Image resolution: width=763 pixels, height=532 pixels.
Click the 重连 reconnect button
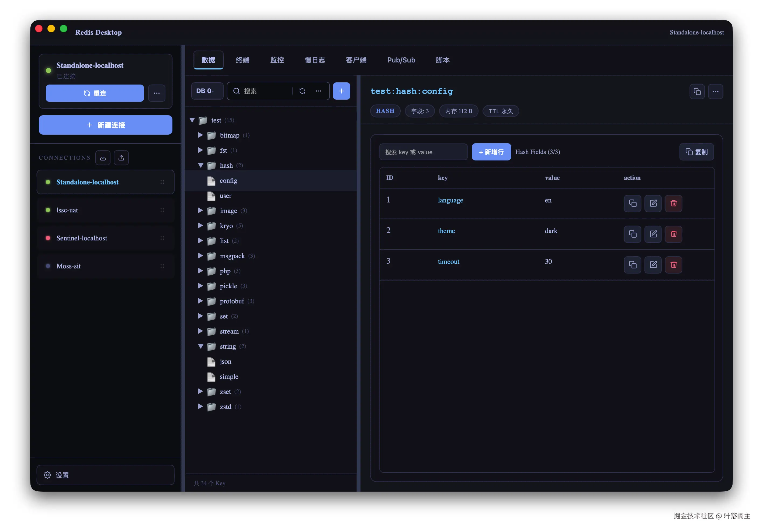tap(95, 93)
